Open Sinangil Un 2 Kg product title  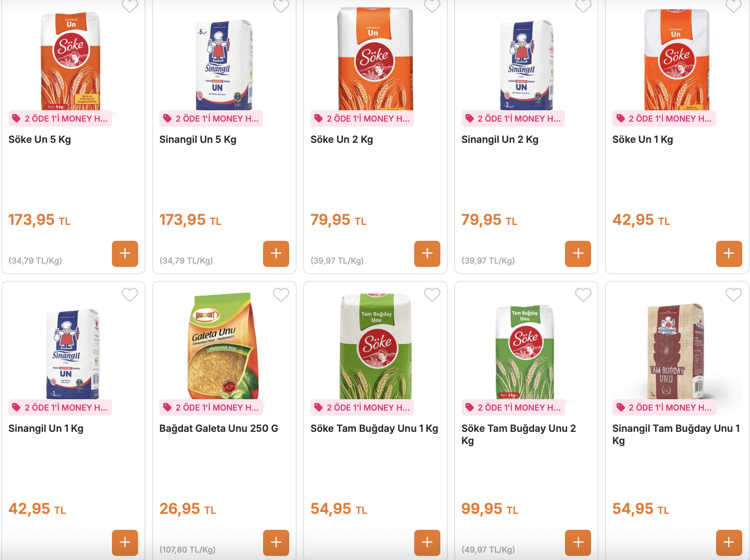500,140
